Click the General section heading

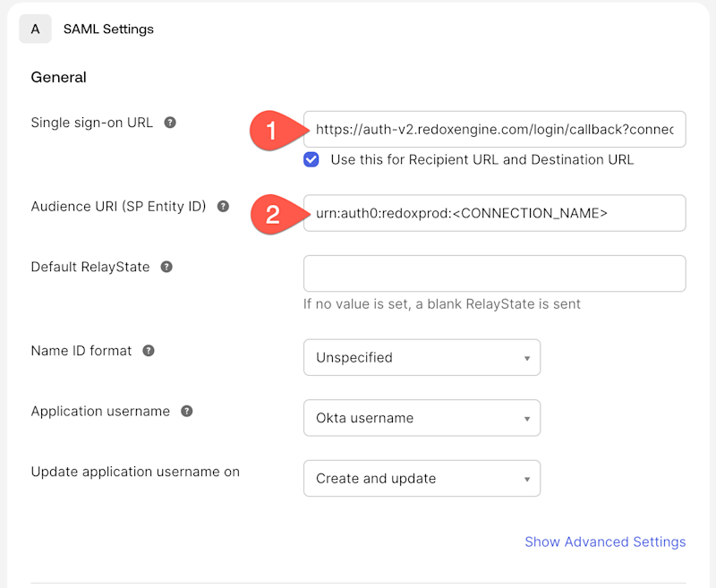tap(59, 77)
